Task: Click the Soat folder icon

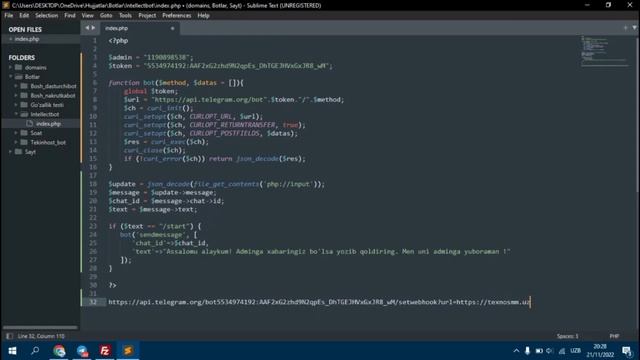Action: (24, 133)
